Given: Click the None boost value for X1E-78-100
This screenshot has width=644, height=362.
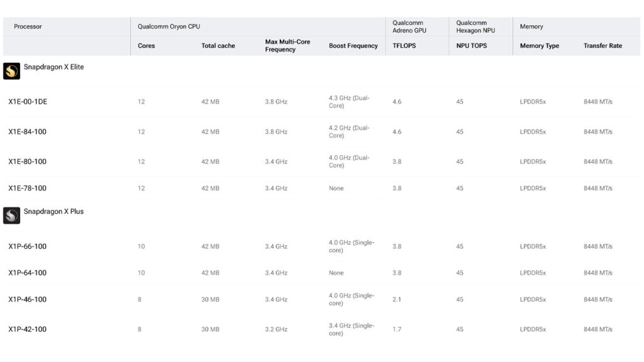Looking at the screenshot, I should click(336, 189).
